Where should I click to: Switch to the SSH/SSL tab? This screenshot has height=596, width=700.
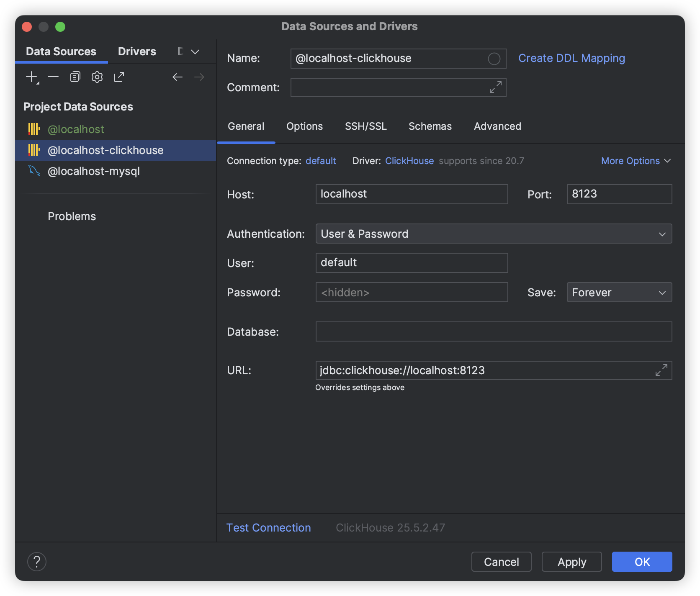click(365, 126)
